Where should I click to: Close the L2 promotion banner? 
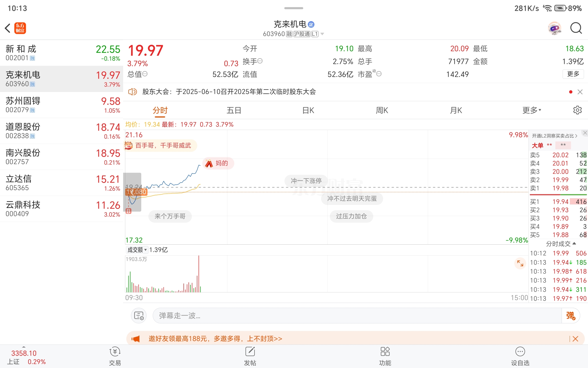coord(585,133)
